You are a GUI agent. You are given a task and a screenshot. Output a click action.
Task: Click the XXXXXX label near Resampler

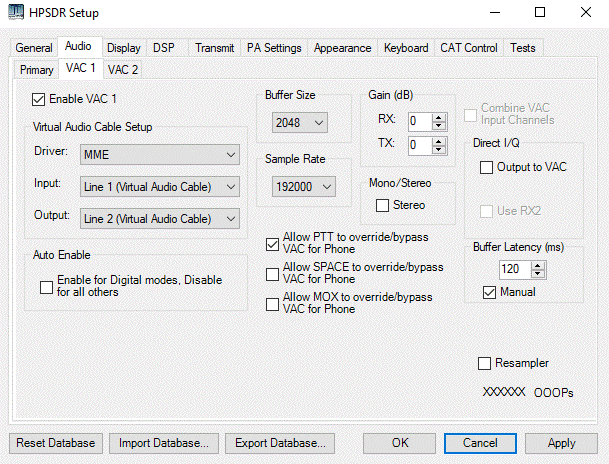(504, 392)
